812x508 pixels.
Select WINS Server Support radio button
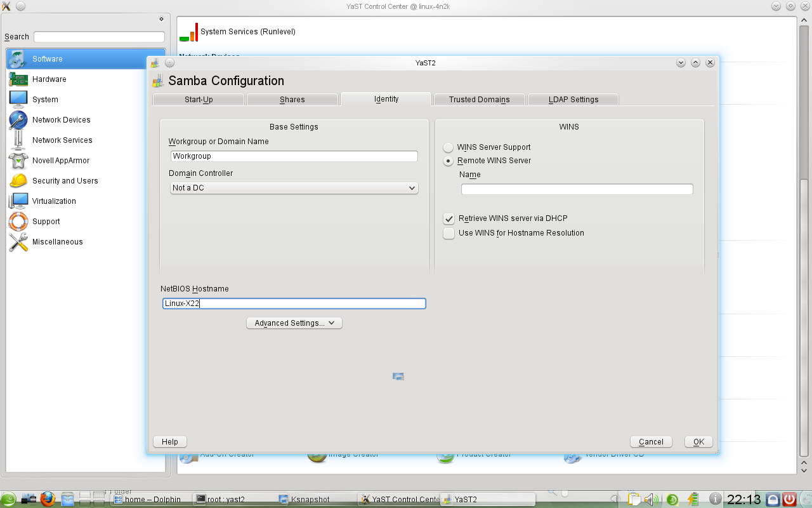[448, 147]
